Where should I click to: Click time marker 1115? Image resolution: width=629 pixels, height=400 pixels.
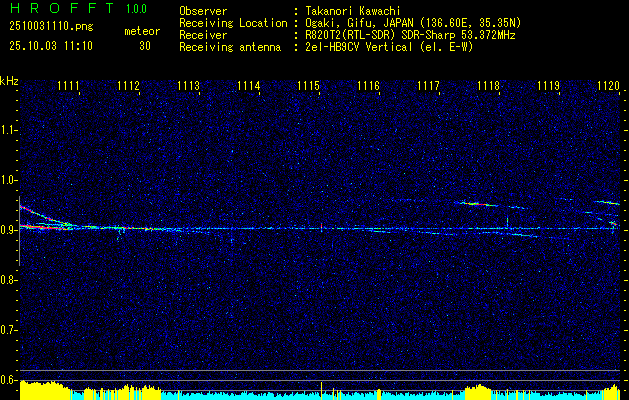tap(308, 86)
